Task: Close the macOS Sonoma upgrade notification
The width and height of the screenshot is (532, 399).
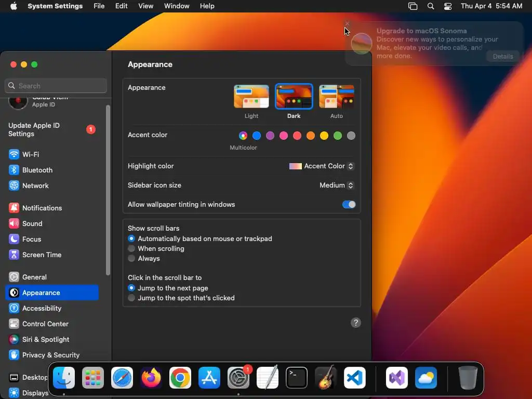Action: 347,23
